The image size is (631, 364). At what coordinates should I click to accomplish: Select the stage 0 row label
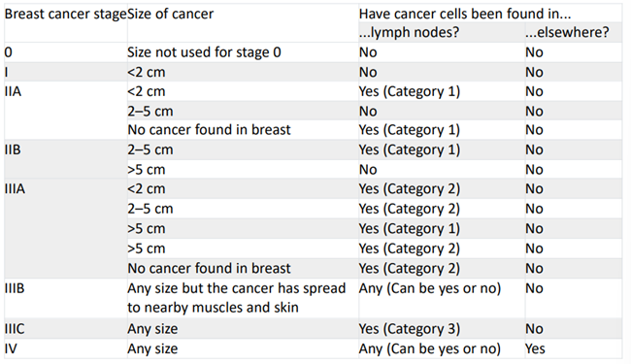(x=9, y=52)
